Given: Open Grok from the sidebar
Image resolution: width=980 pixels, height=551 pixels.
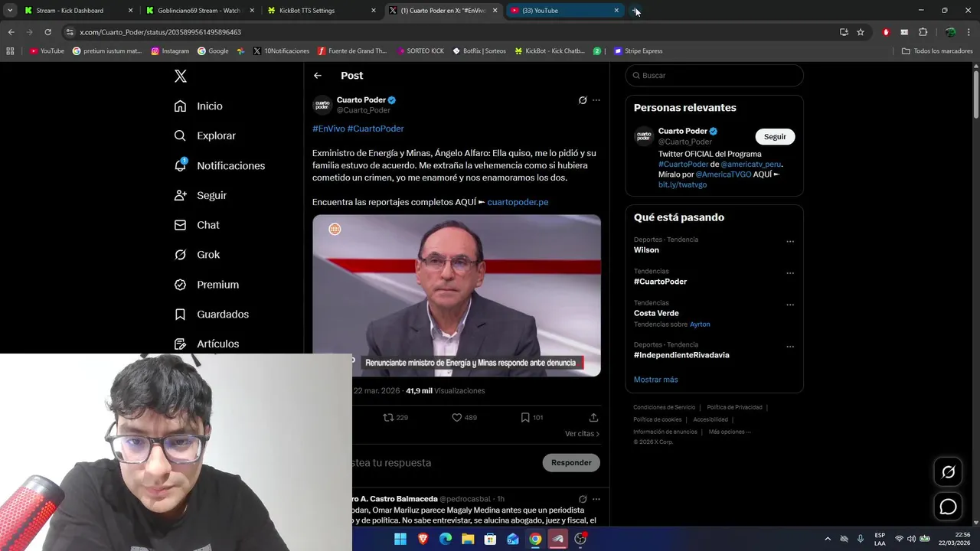Looking at the screenshot, I should click(197, 255).
